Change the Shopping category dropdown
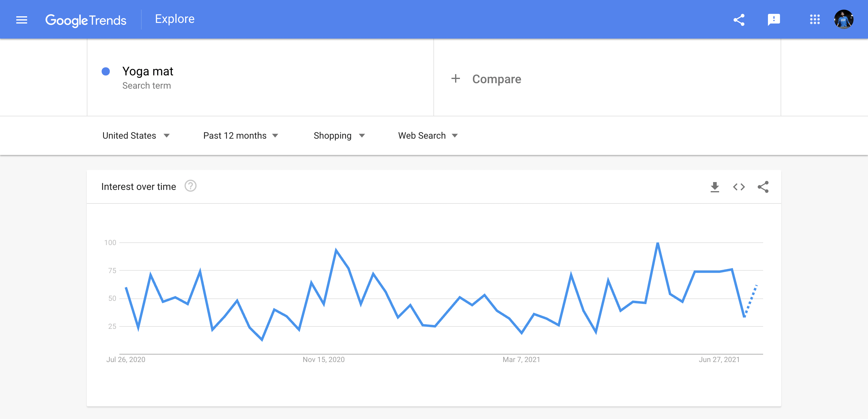This screenshot has width=868, height=419. [339, 136]
